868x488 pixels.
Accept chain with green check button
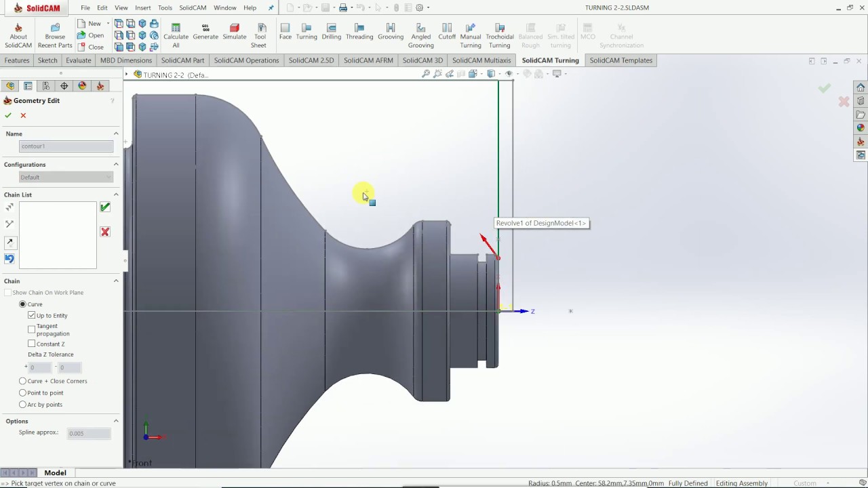[x=105, y=207]
